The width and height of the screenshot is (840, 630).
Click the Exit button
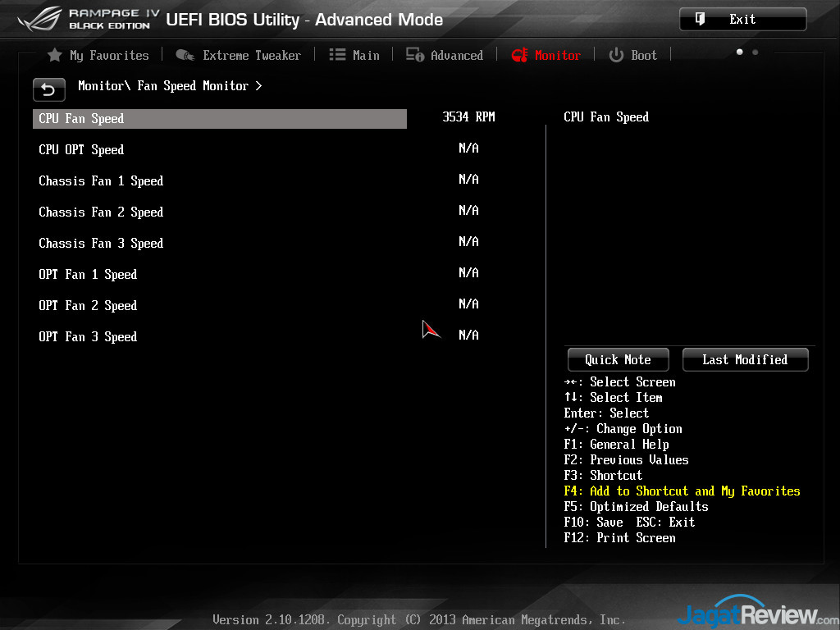[x=743, y=20]
